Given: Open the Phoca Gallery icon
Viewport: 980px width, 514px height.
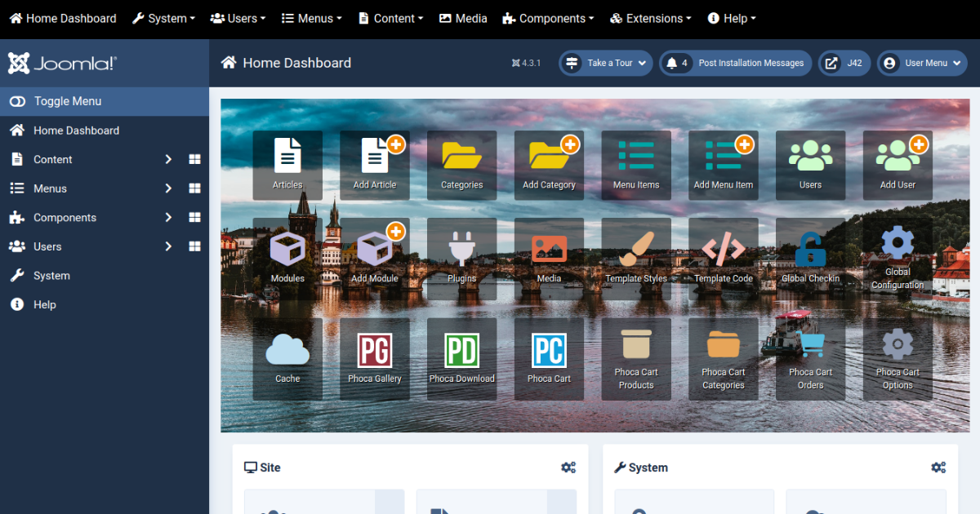Looking at the screenshot, I should click(374, 359).
